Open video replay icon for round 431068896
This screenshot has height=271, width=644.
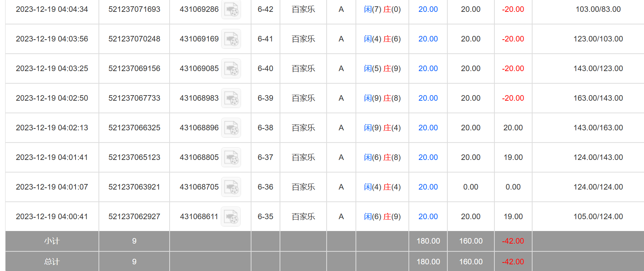click(x=231, y=128)
